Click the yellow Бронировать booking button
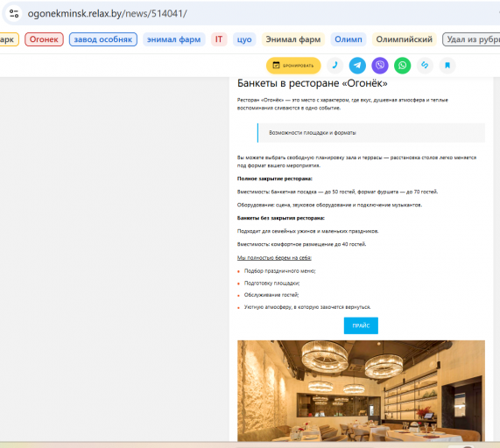 click(x=293, y=66)
